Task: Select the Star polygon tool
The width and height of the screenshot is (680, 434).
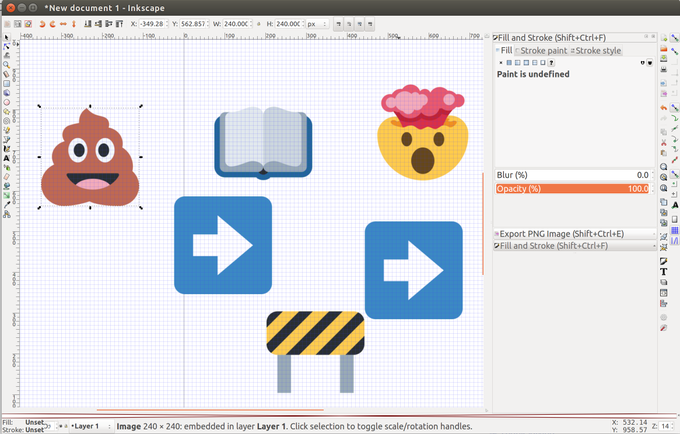Action: coord(7,112)
